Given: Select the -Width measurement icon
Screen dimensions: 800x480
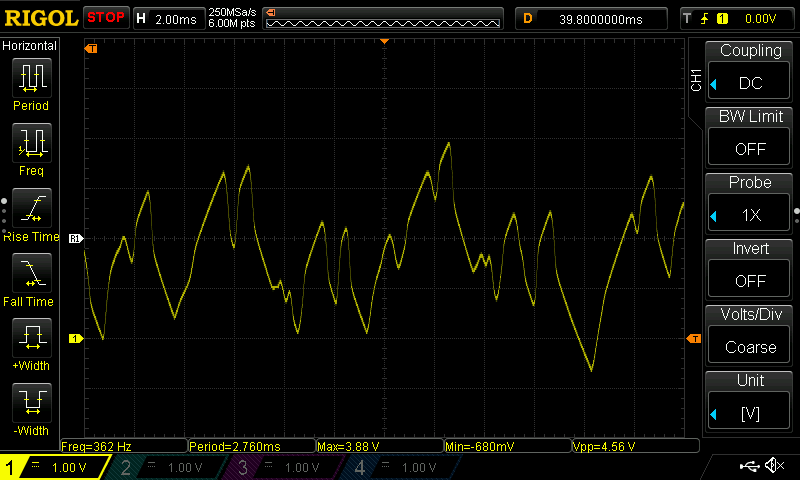Looking at the screenshot, I should click(32, 402).
